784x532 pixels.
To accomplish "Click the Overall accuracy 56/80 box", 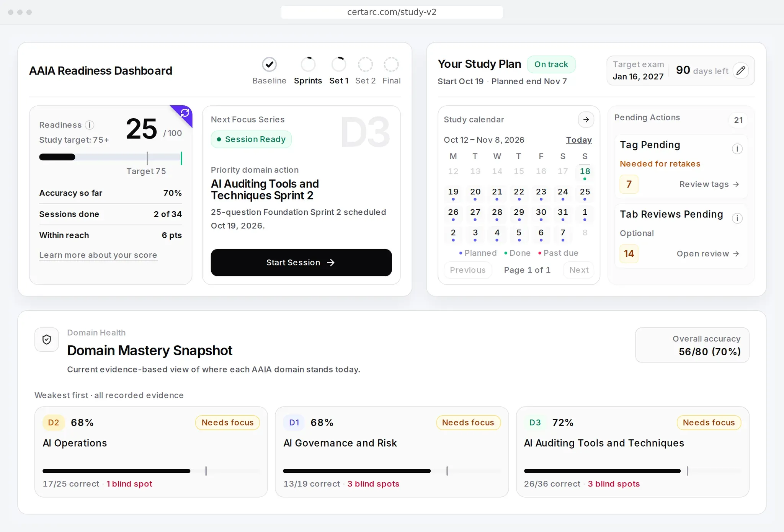I will tap(692, 345).
